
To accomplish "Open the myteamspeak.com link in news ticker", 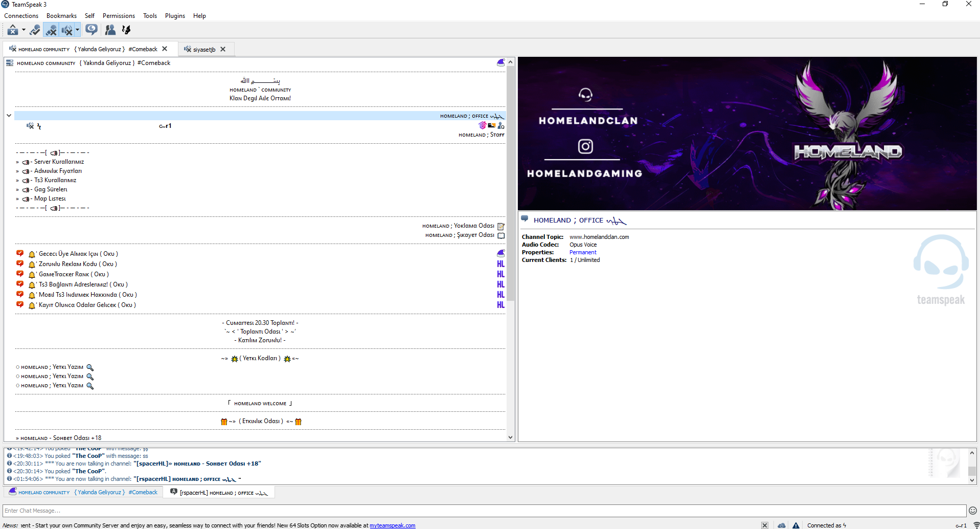I will click(x=393, y=525).
